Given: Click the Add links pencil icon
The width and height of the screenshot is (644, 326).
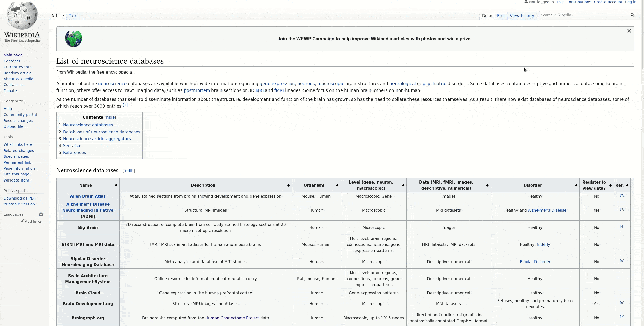Looking at the screenshot, I should (23, 221).
